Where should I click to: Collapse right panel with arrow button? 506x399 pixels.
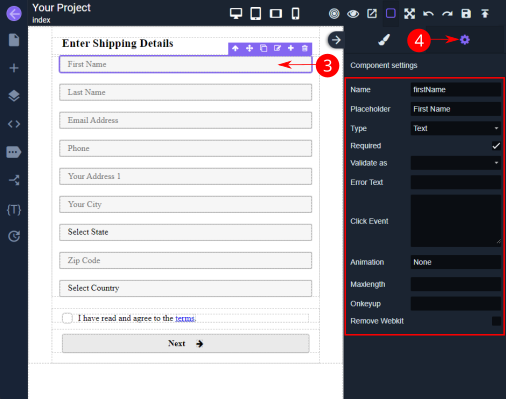coord(336,40)
